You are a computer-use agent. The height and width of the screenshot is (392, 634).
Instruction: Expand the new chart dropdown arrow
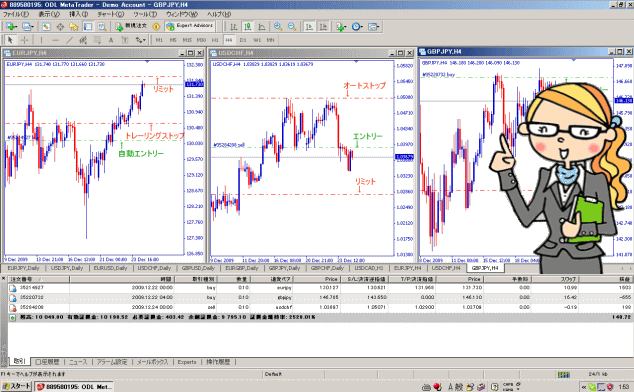(15, 27)
